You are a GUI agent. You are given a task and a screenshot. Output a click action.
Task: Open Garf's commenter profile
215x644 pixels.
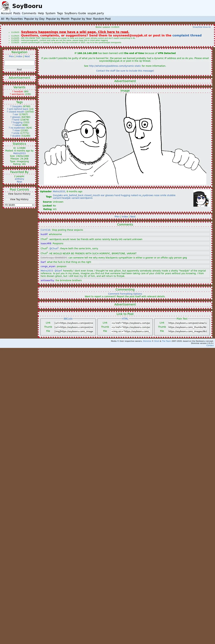pyautogui.click(x=43, y=262)
